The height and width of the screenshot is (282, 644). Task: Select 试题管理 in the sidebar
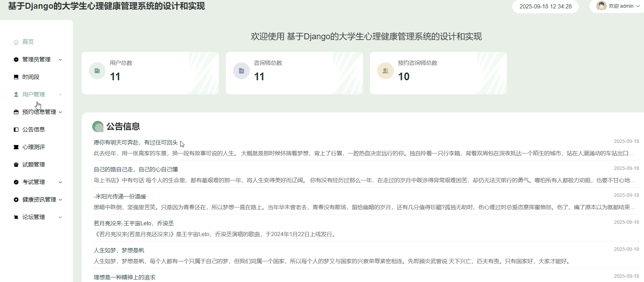(x=34, y=165)
